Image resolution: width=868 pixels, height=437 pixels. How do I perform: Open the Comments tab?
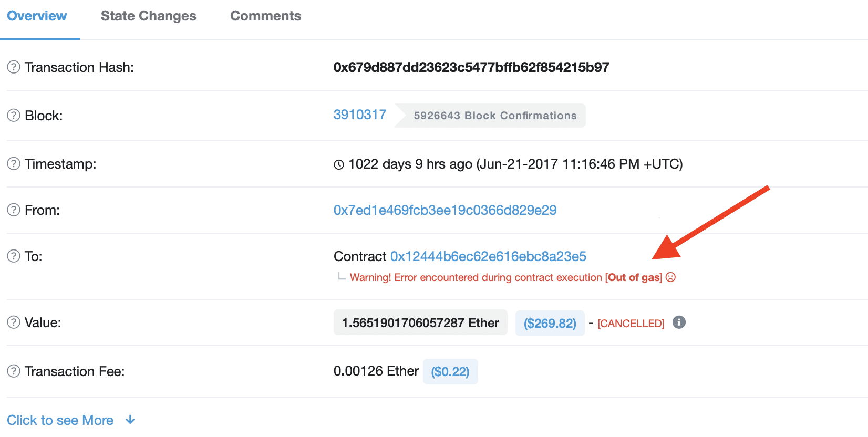pyautogui.click(x=265, y=16)
